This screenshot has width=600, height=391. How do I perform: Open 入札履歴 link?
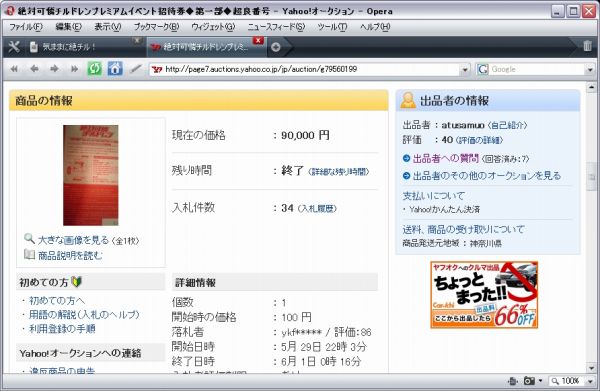point(317,209)
